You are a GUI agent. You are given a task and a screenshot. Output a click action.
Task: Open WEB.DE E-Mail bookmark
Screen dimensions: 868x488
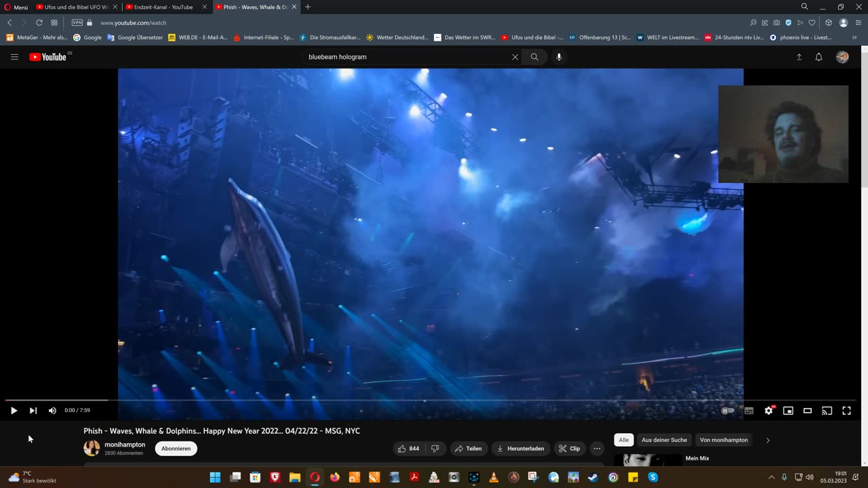pyautogui.click(x=198, y=37)
